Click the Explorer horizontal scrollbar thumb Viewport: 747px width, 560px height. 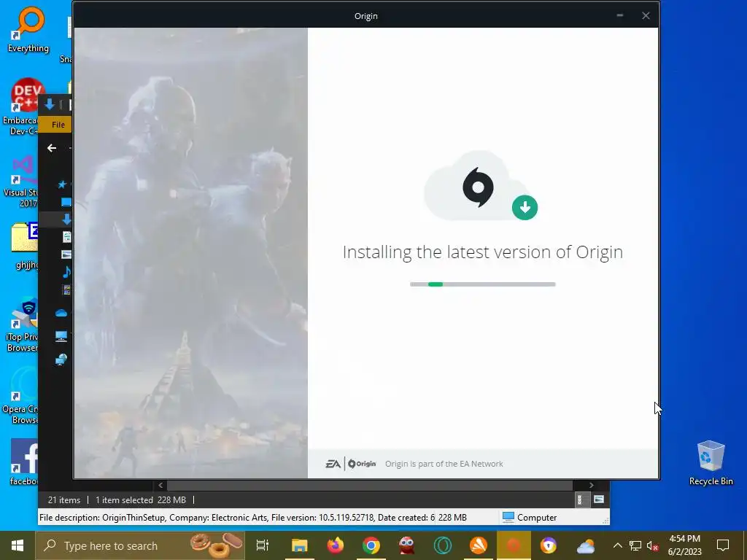(x=370, y=485)
